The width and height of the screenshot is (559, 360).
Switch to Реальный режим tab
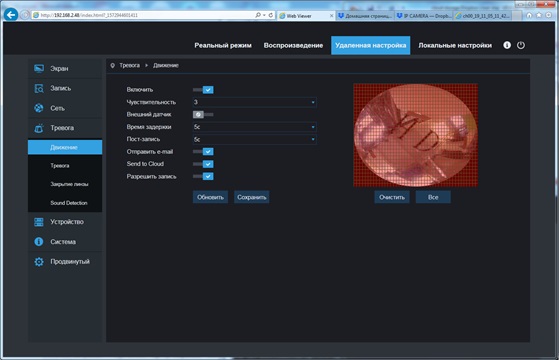(x=223, y=45)
